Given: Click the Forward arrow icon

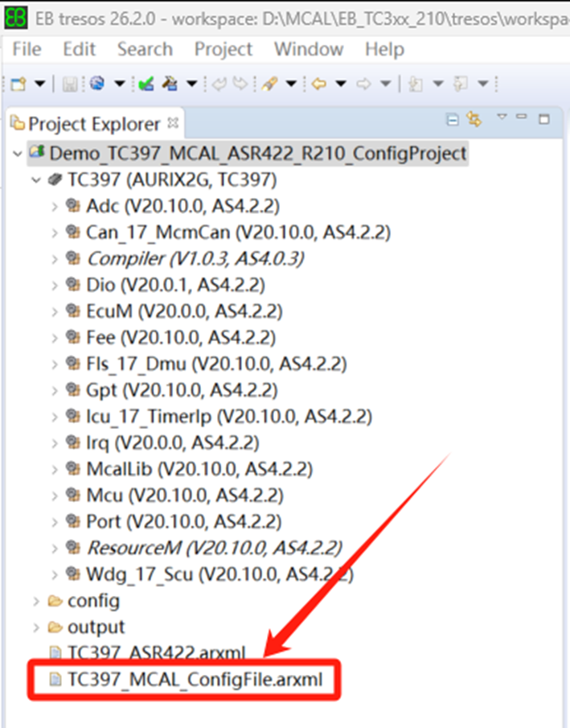Looking at the screenshot, I should [x=363, y=84].
